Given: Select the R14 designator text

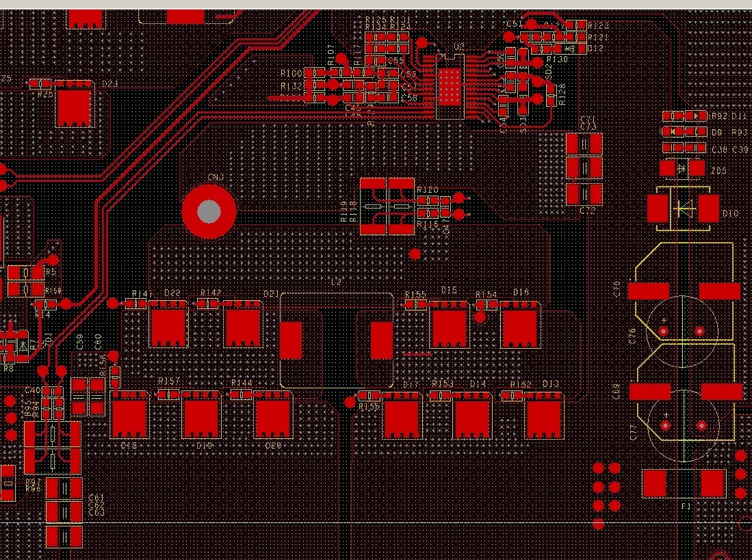Looking at the screenshot, I should point(42,315).
